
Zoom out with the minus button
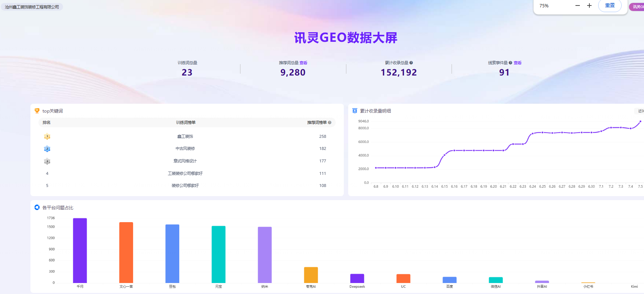[x=578, y=5]
